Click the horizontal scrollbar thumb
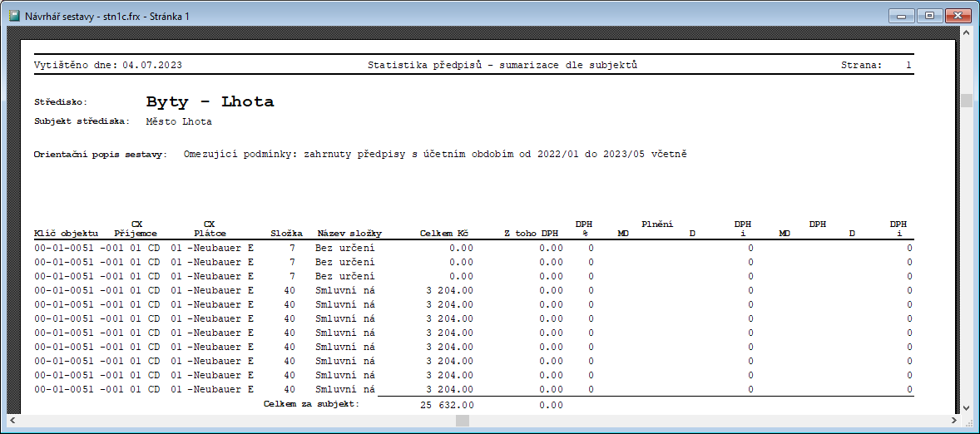 462,421
